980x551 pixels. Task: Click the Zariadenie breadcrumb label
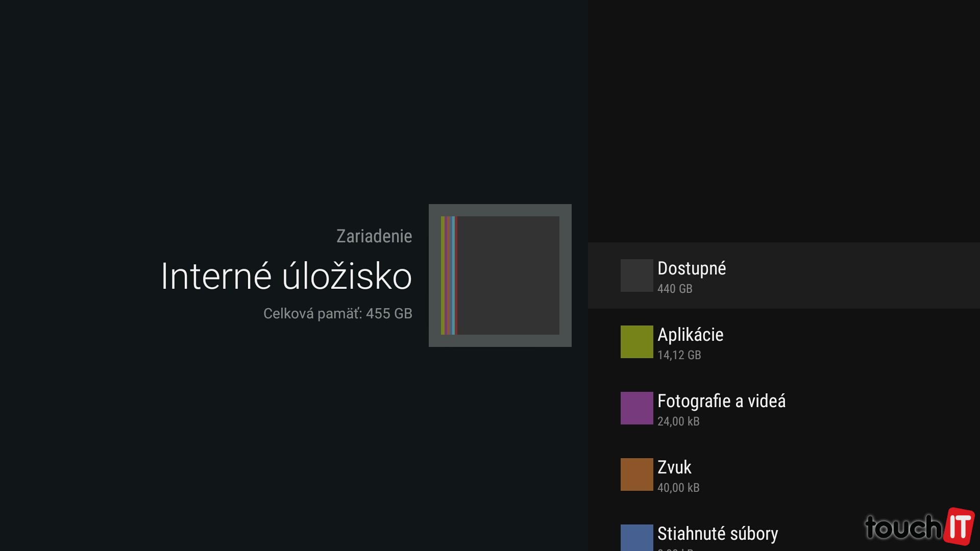coord(374,236)
